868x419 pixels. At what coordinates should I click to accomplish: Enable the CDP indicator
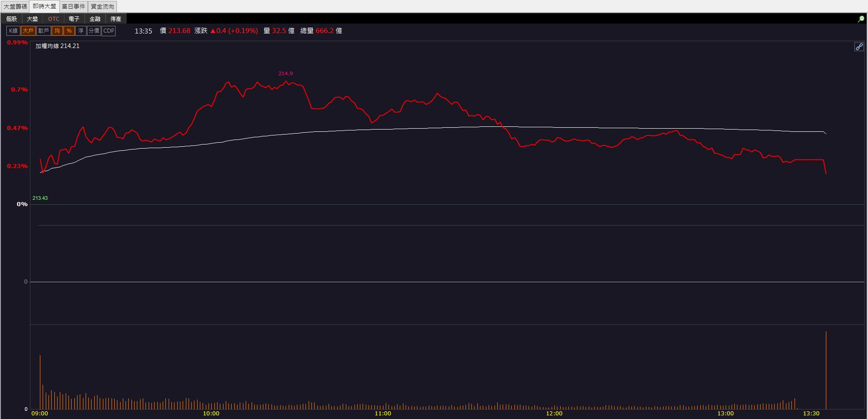coord(109,31)
